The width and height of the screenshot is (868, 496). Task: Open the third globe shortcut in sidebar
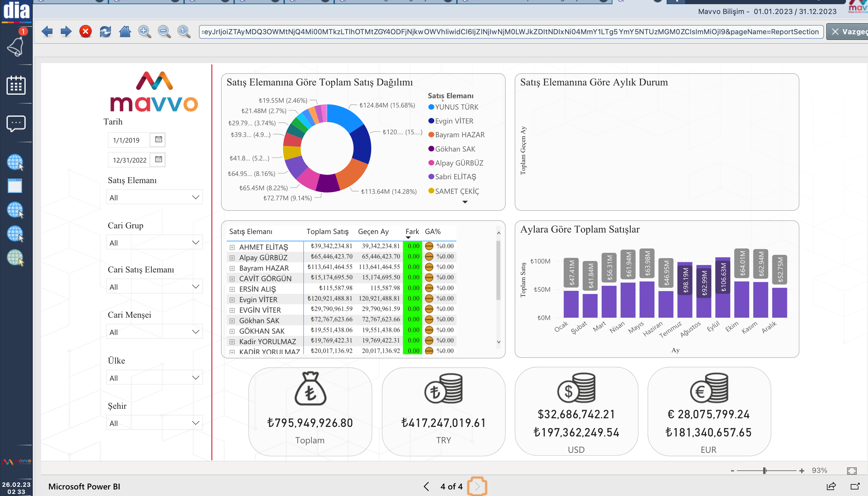(15, 210)
